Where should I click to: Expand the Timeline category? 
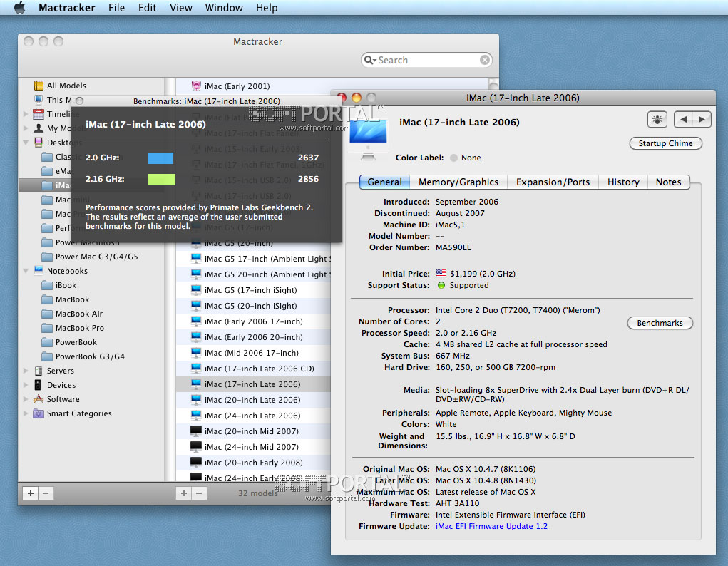coord(26,114)
